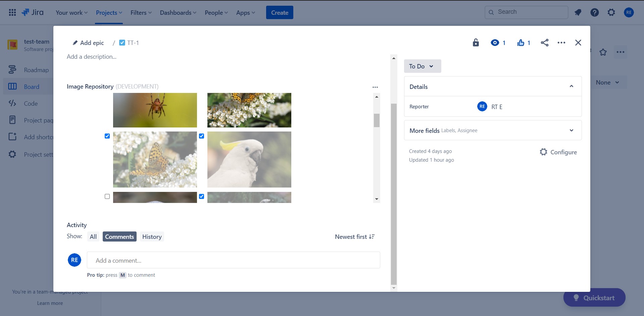Screen dimensions: 644x316
Task: Collapse the Details section
Action: pyautogui.click(x=571, y=86)
